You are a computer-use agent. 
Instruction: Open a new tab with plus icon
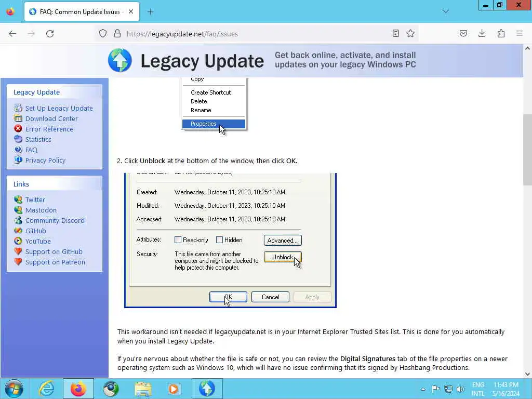tap(150, 12)
